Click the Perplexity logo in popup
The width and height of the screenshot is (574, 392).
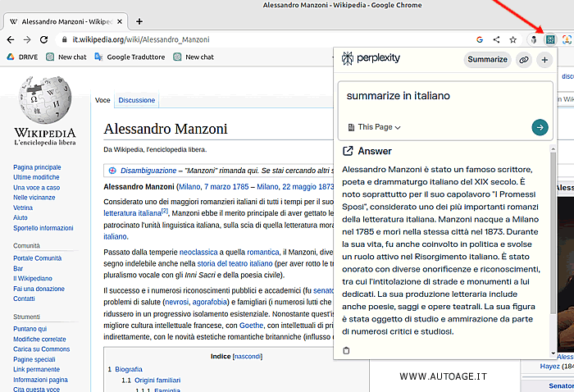[371, 58]
